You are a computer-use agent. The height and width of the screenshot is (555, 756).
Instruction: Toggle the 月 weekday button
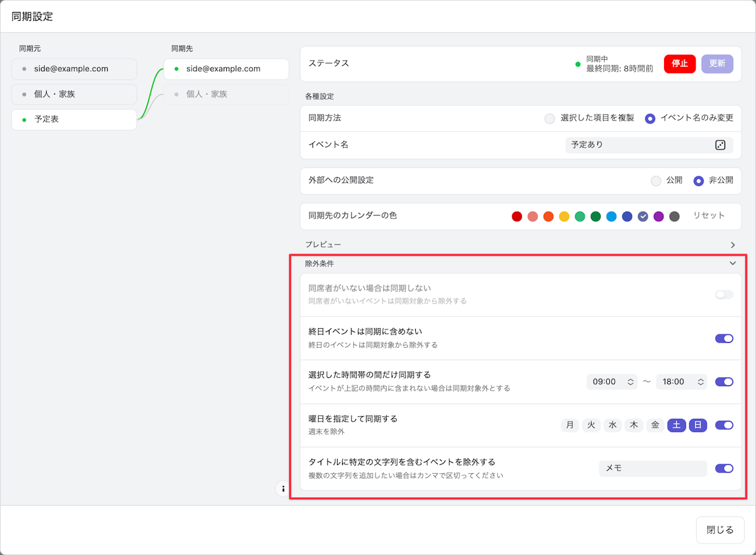coord(570,425)
